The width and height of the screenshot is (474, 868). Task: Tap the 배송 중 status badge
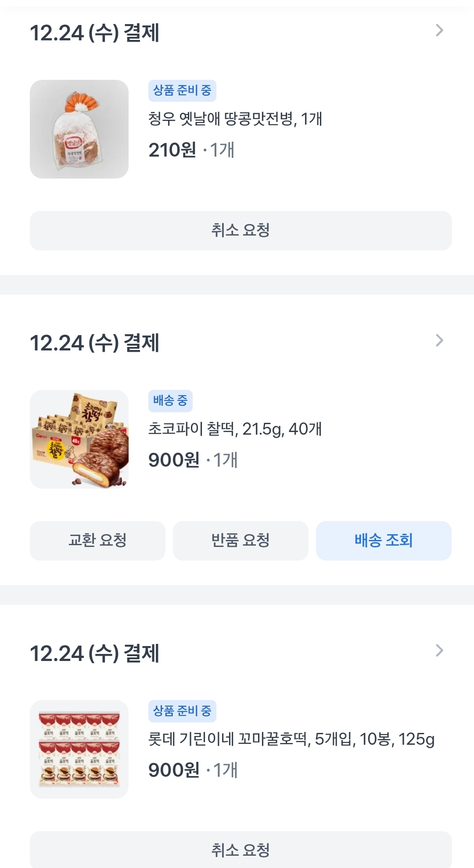[x=170, y=401]
